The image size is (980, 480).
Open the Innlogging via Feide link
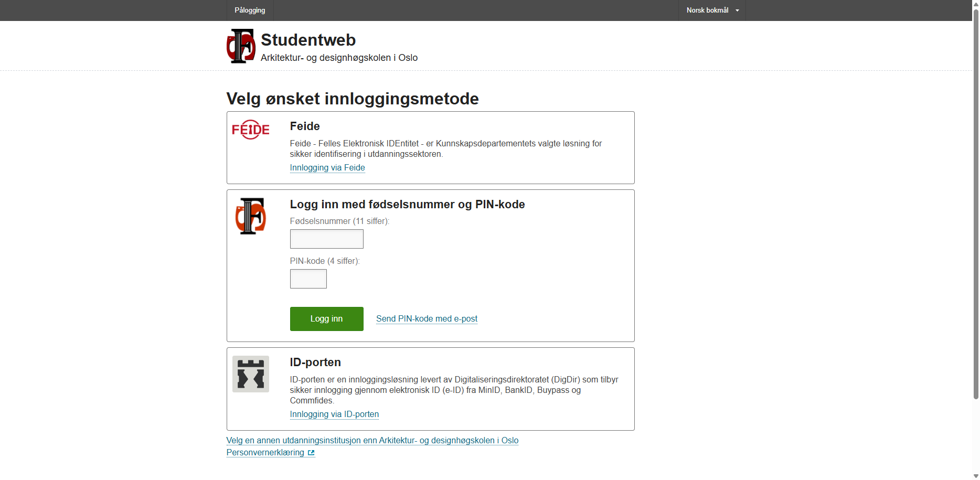pos(327,168)
